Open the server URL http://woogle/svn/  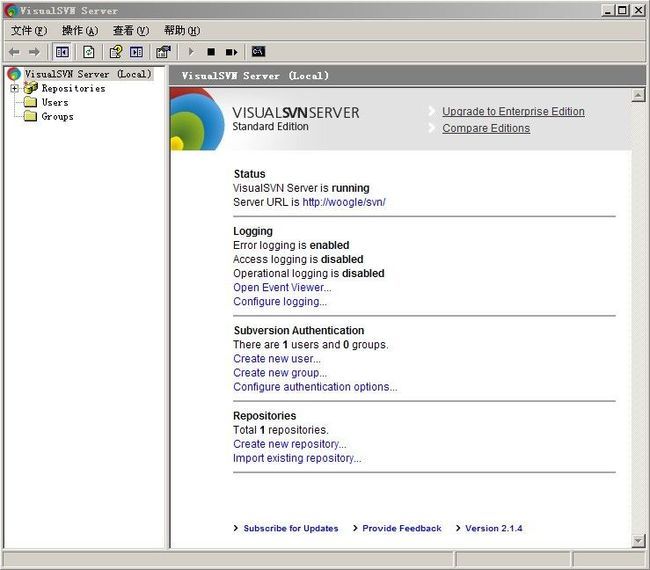tap(344, 202)
